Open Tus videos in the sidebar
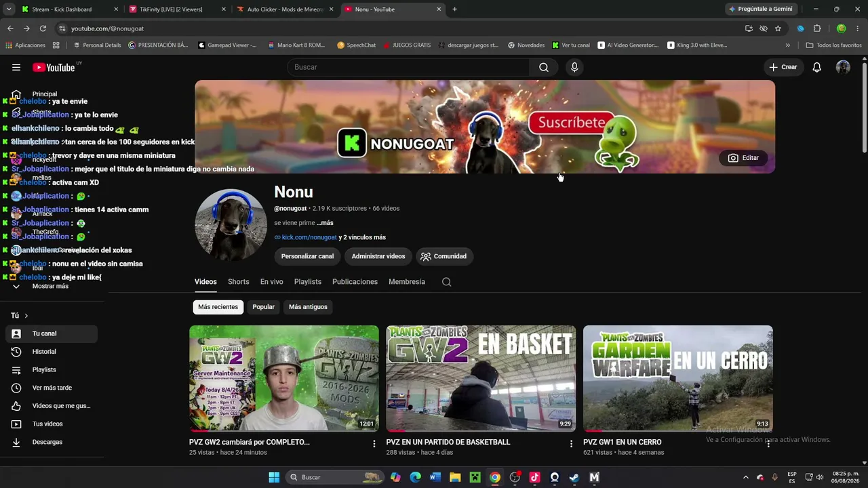The height and width of the screenshot is (488, 868). click(52, 424)
